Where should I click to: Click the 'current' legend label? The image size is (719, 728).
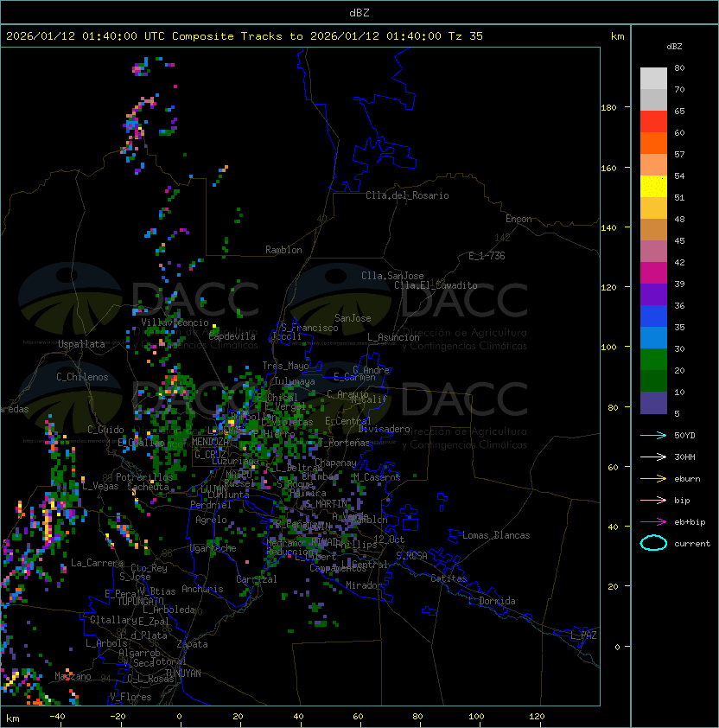692,543
